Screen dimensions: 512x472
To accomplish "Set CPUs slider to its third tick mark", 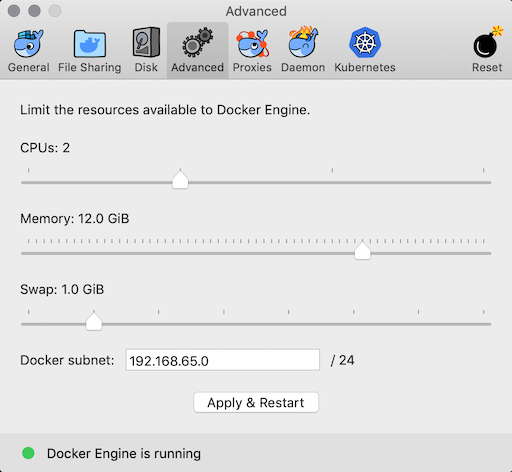I will pos(332,182).
